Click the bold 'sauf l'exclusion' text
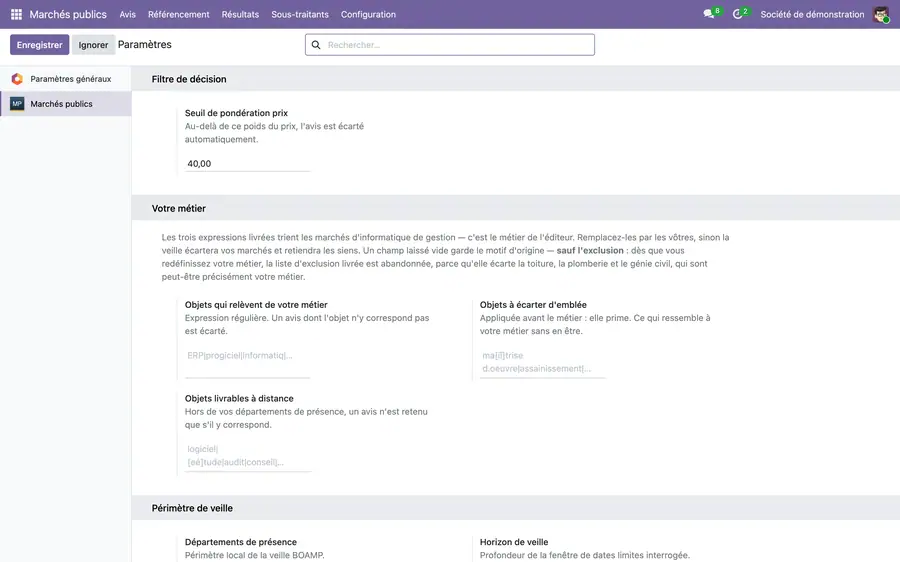 [590, 250]
